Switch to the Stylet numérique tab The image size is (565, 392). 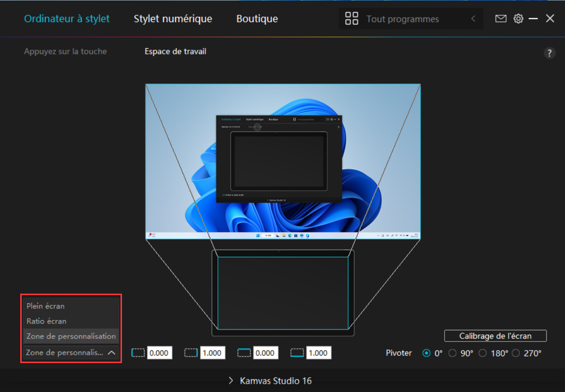tap(173, 19)
